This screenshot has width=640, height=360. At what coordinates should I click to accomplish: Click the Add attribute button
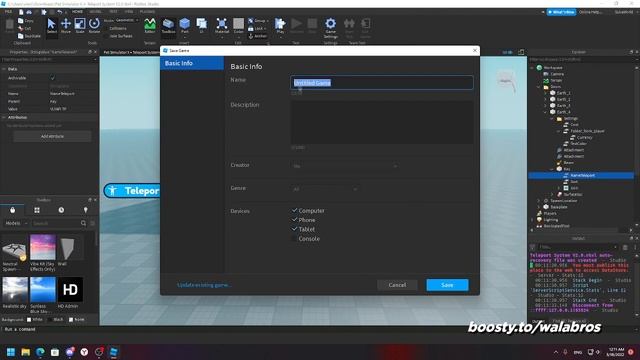[52, 136]
